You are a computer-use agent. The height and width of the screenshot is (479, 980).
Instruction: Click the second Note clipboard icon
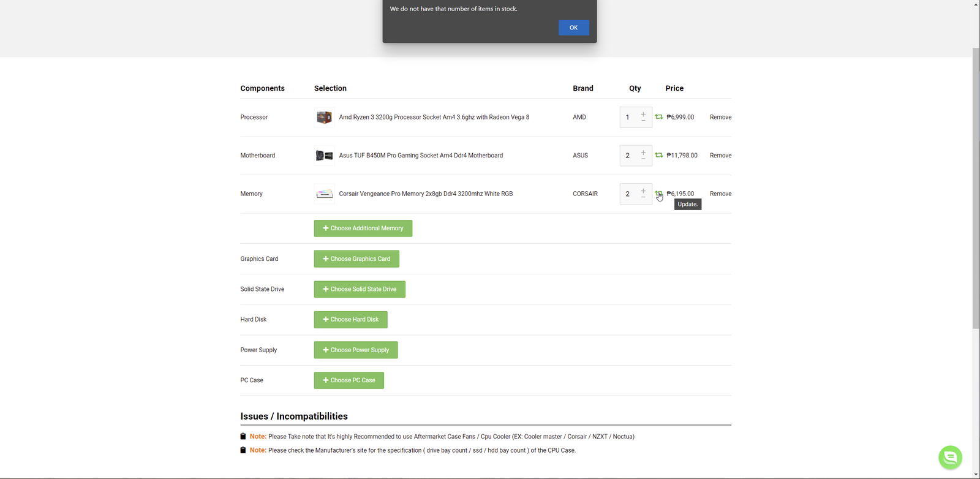[x=243, y=450]
